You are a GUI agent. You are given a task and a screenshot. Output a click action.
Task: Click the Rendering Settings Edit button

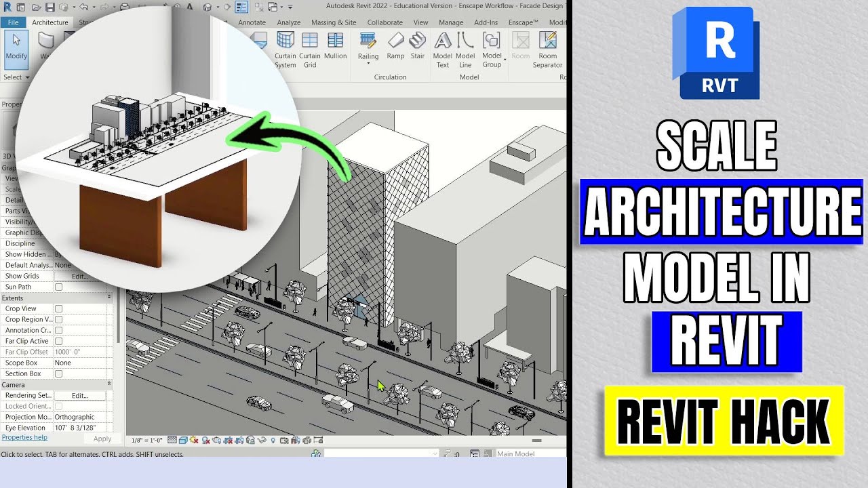coord(80,395)
